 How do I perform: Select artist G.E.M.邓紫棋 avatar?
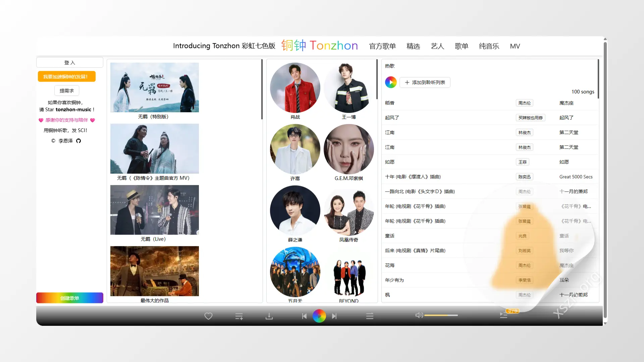[x=349, y=149]
